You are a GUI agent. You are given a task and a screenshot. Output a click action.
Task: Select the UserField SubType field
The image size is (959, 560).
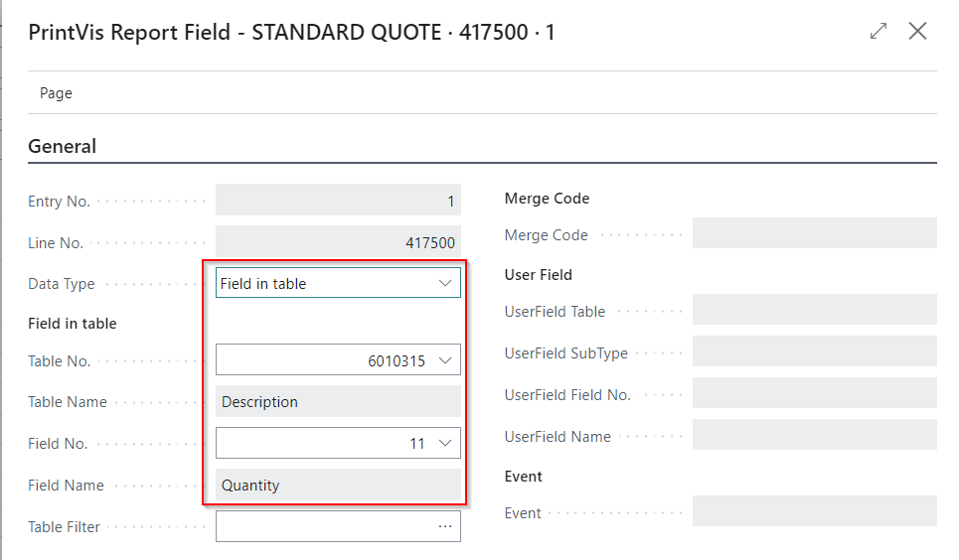pyautogui.click(x=814, y=351)
